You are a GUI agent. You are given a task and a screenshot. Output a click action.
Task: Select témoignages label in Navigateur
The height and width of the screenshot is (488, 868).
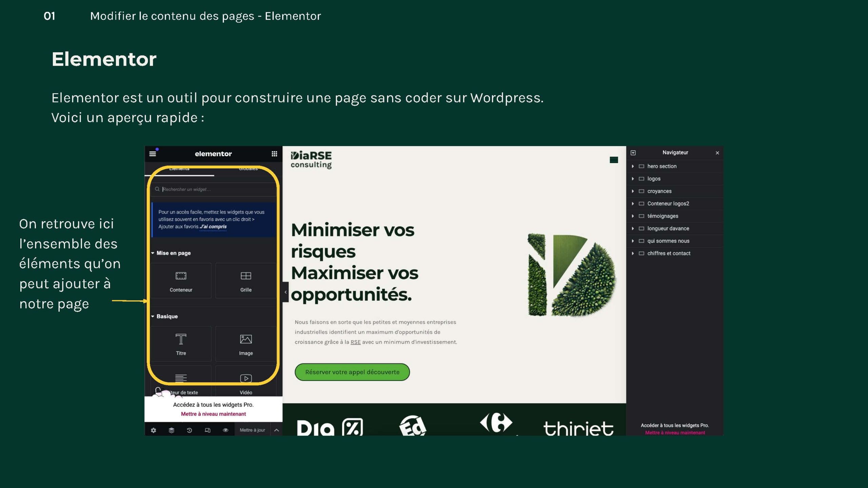coord(663,216)
